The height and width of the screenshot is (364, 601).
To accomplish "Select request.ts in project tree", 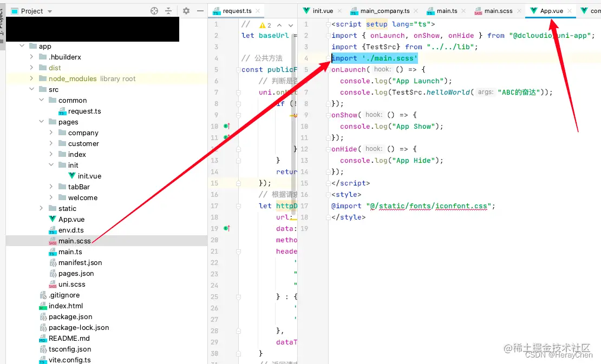I will pos(84,111).
